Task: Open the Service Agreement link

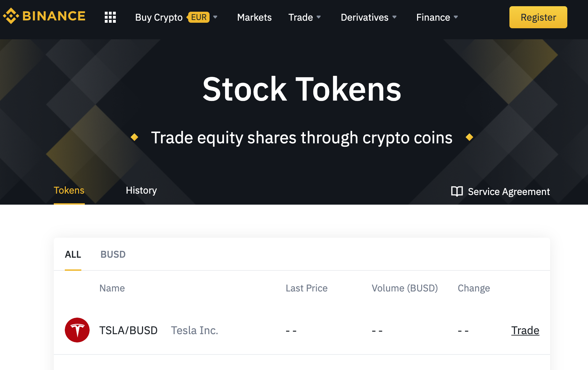Action: 509,192
